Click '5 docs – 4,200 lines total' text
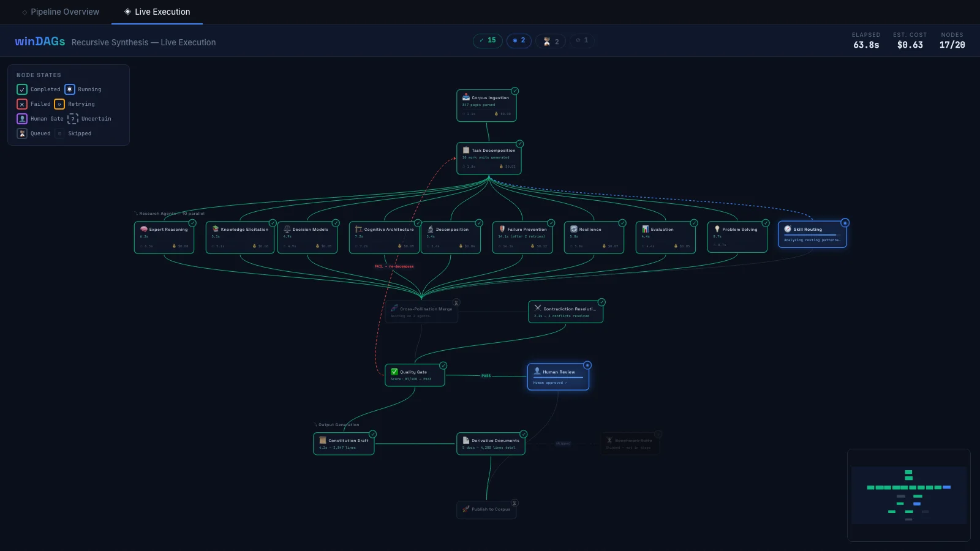 (489, 448)
